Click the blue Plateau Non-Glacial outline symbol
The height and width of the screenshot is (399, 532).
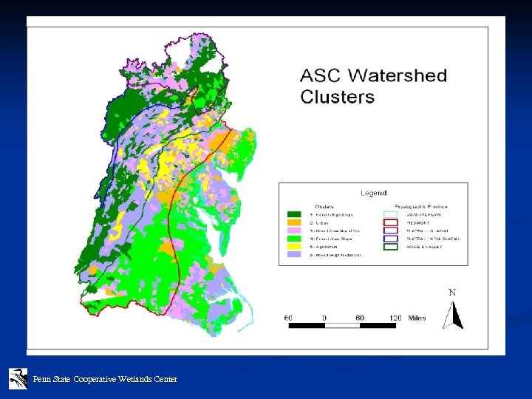(x=391, y=239)
